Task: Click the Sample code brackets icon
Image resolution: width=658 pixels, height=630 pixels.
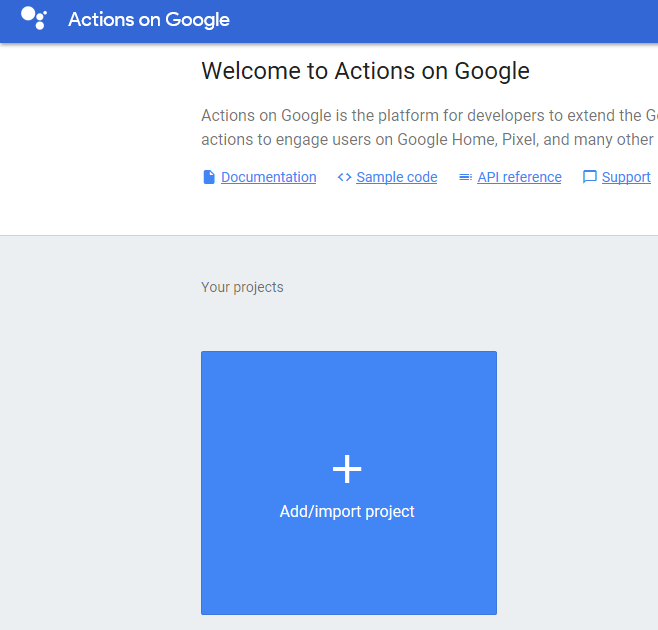Action: coord(345,177)
